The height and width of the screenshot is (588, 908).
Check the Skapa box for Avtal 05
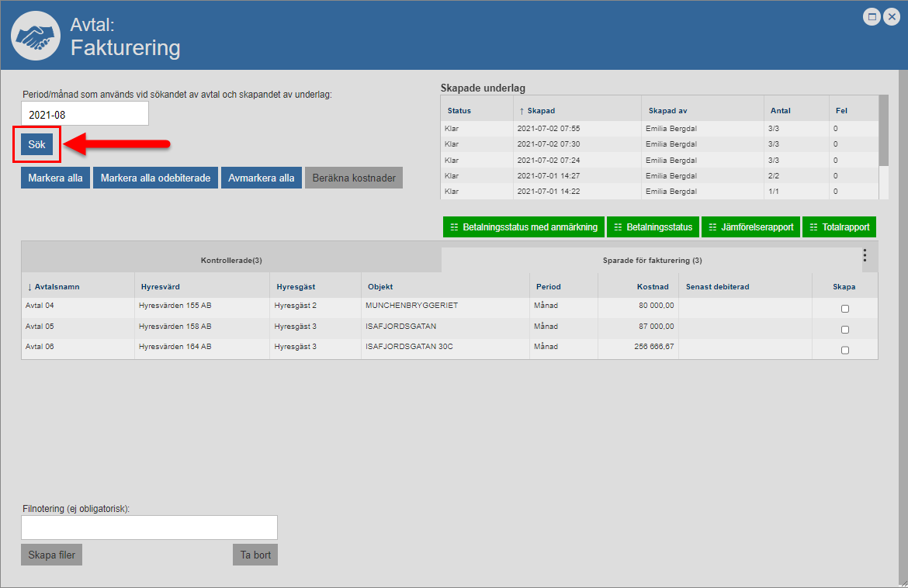tap(845, 330)
